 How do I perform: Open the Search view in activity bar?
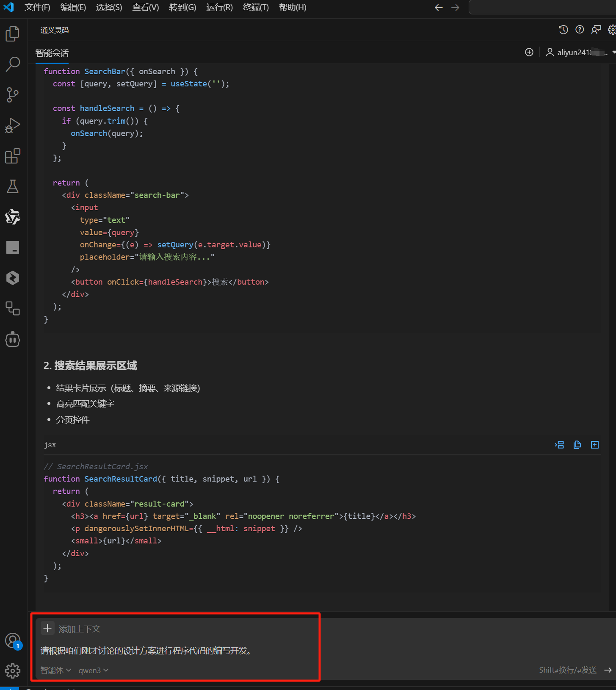[x=13, y=64]
